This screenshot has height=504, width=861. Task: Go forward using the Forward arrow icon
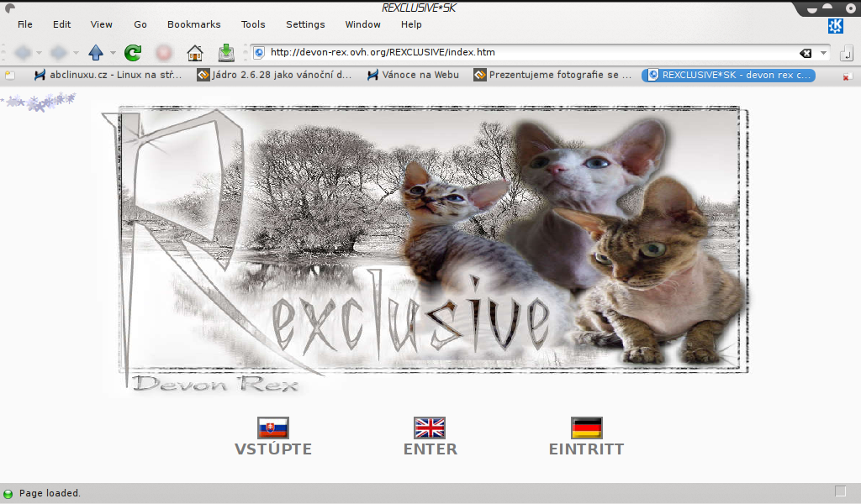58,53
